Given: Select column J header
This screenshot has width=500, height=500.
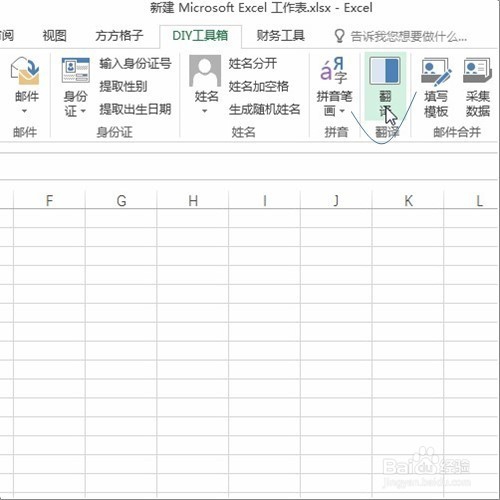Looking at the screenshot, I should (336, 201).
